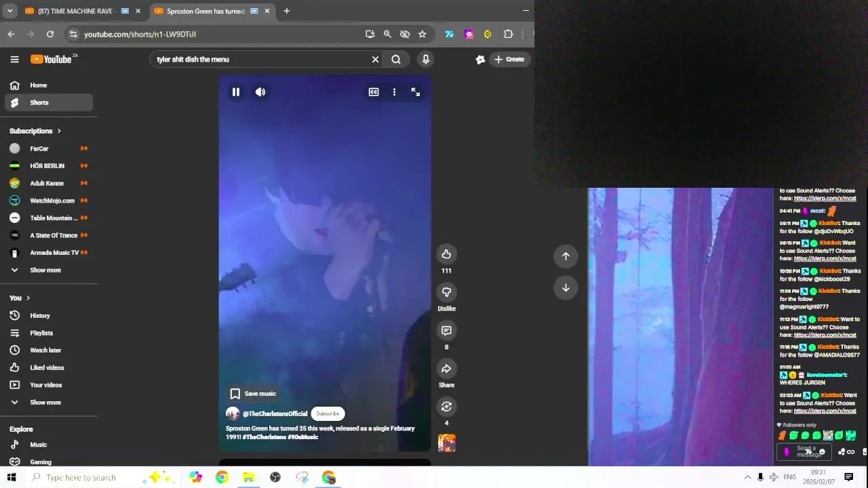
Task: Submit the YouTube search magnifier button
Action: point(396,59)
